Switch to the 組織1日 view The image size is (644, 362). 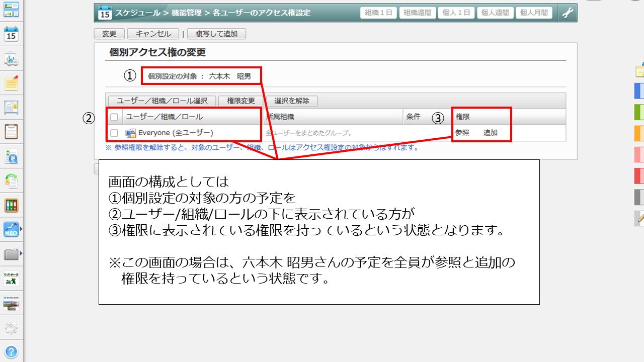coord(378,13)
